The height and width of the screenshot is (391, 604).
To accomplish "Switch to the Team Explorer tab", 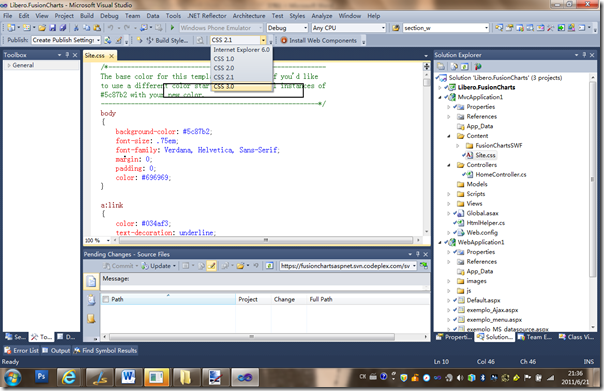I will pyautogui.click(x=535, y=337).
